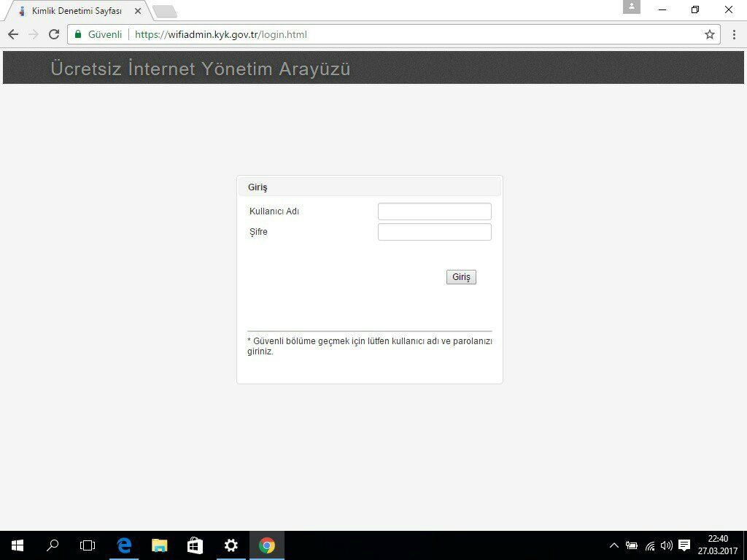The width and height of the screenshot is (747, 560).
Task: Click the browser back arrow
Action: coord(13,34)
